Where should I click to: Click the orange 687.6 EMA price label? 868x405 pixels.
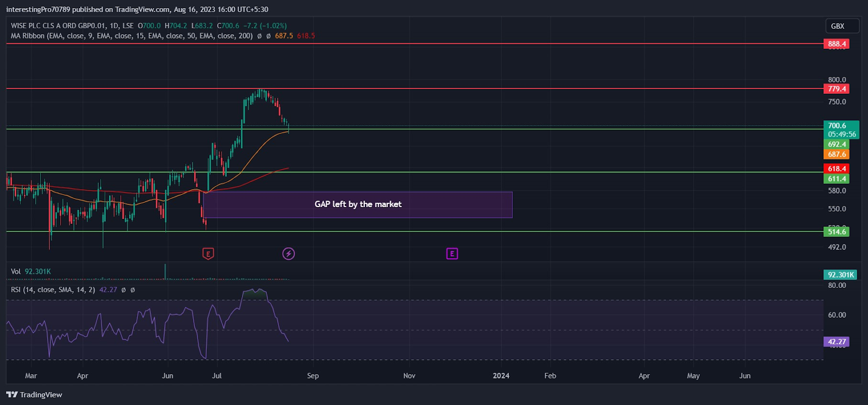coord(837,155)
